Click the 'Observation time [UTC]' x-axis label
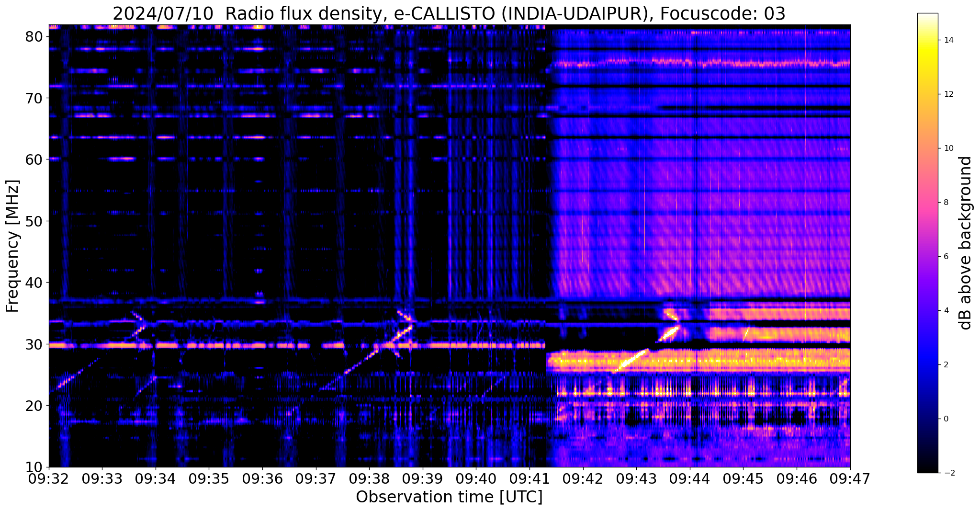The height and width of the screenshot is (511, 980). [449, 497]
